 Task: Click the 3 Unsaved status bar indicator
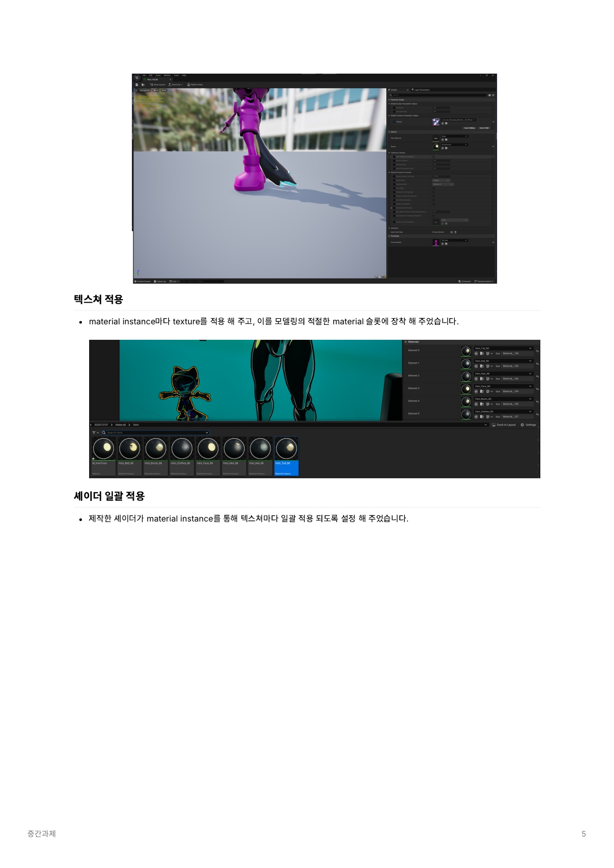click(465, 281)
